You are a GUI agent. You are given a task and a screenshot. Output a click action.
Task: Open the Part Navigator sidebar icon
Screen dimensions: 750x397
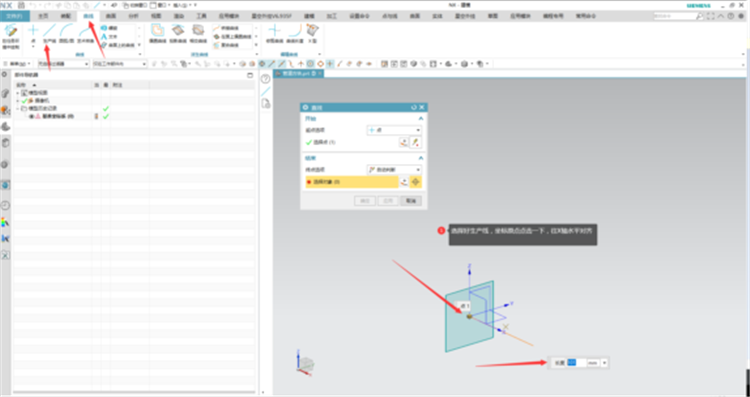coord(5,110)
